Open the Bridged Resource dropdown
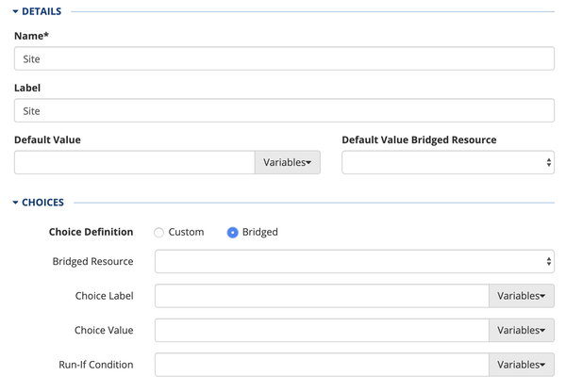566x392 pixels. point(355,261)
